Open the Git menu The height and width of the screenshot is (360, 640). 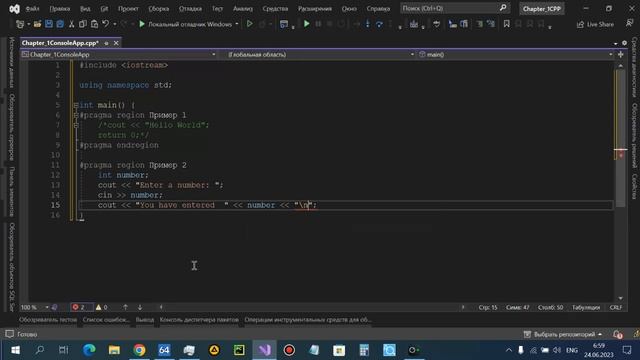click(x=104, y=9)
